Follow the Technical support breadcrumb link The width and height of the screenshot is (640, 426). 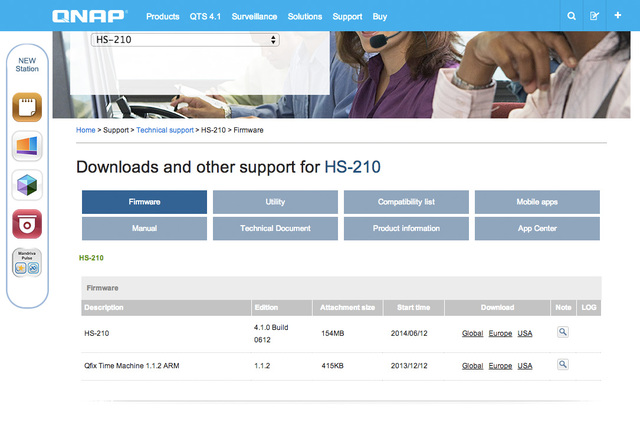tap(166, 130)
